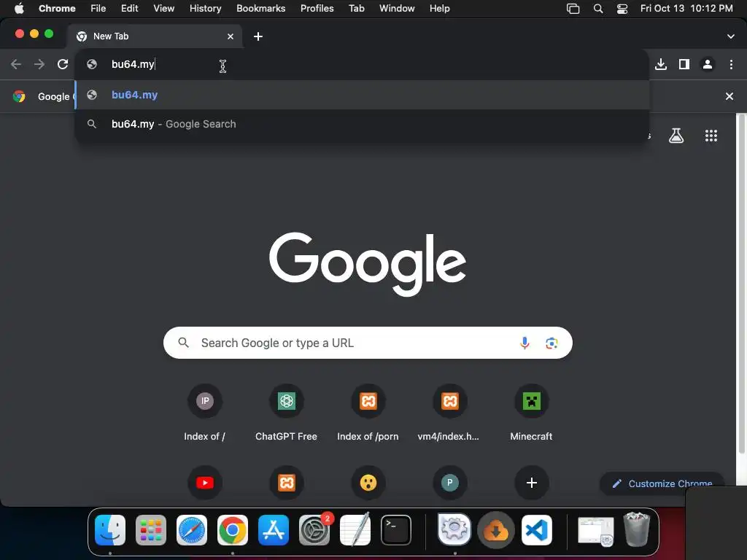The width and height of the screenshot is (747, 560).
Task: Open the Google apps grid icon
Action: (x=711, y=136)
